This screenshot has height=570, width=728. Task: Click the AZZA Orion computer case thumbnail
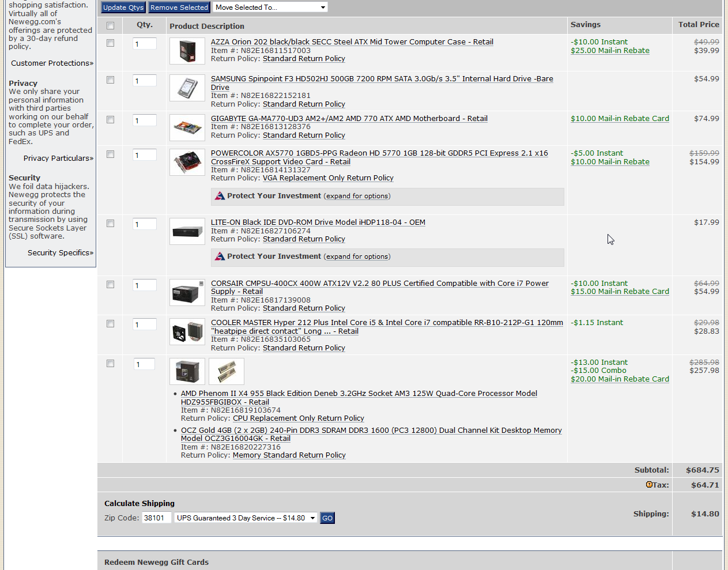(x=187, y=51)
